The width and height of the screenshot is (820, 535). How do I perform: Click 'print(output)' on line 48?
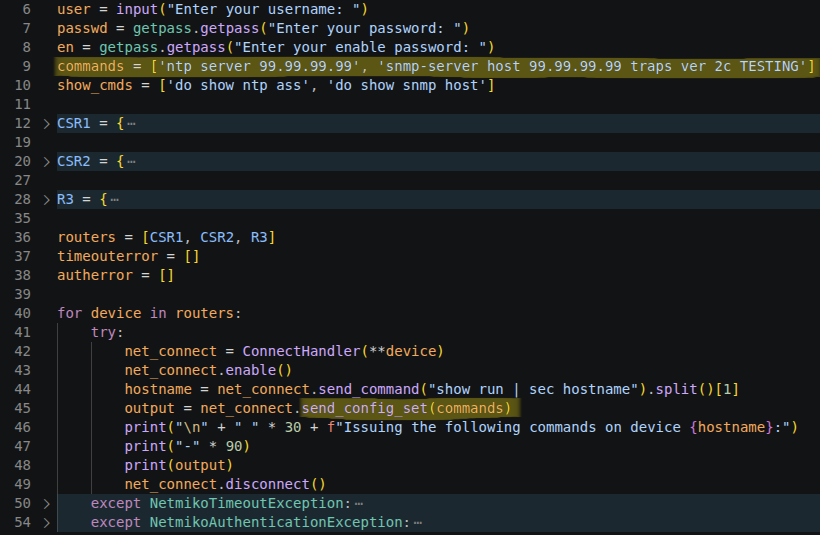[178, 465]
